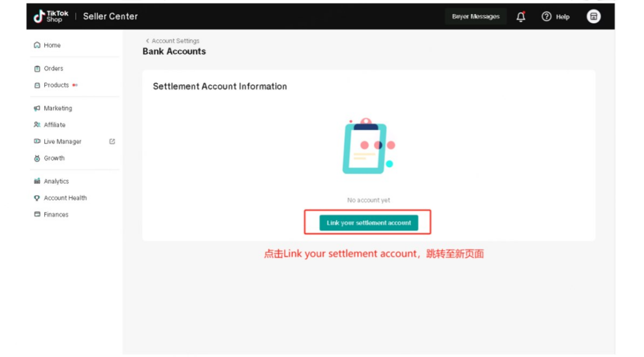The image size is (644, 357).
Task: Click the Orders clipboard icon
Action: tap(37, 69)
